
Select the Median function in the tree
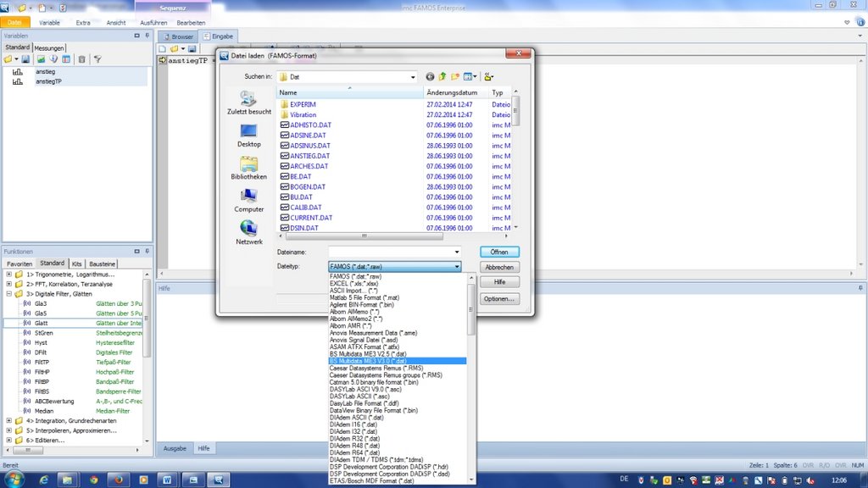click(83, 411)
